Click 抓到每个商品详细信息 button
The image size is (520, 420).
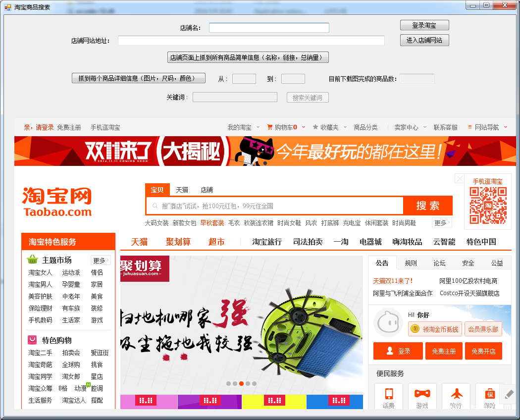pos(139,78)
